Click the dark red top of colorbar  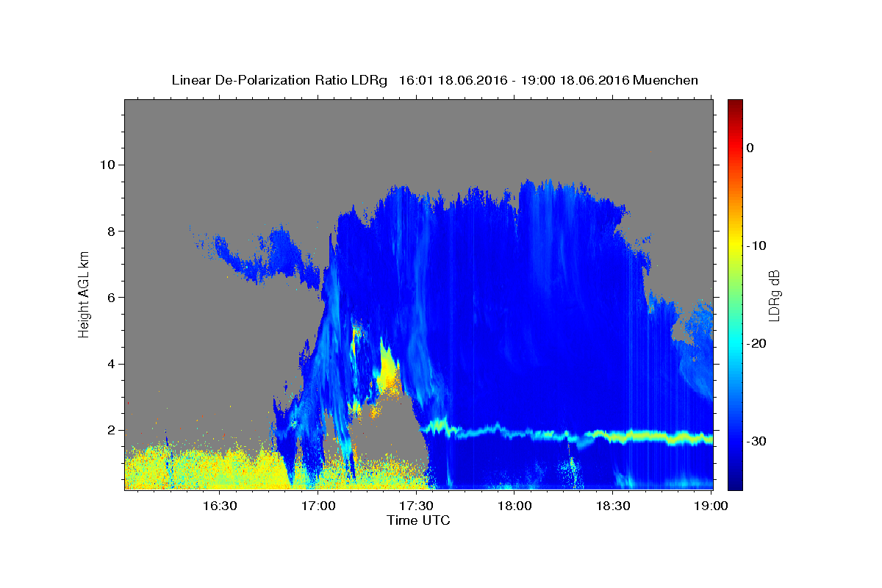[735, 105]
